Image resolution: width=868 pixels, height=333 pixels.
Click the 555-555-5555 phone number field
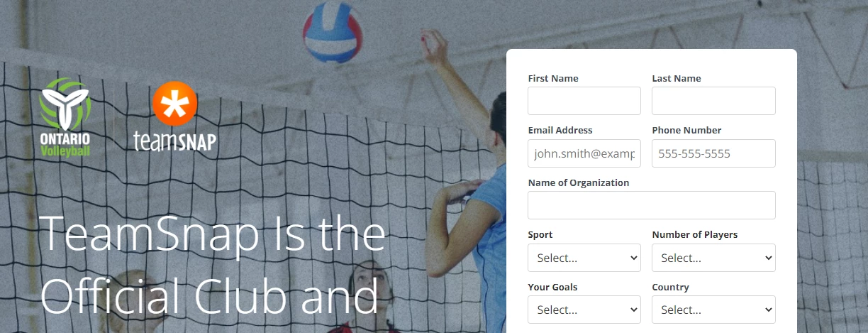[x=713, y=153]
